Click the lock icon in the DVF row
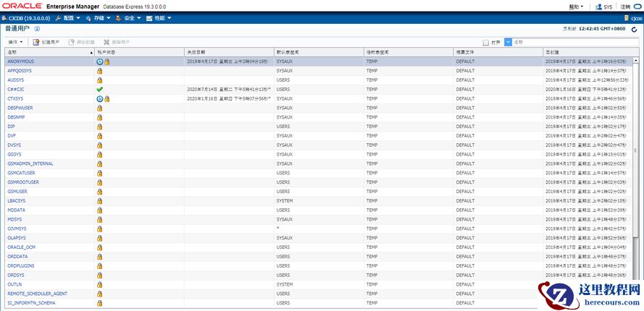 (x=99, y=136)
